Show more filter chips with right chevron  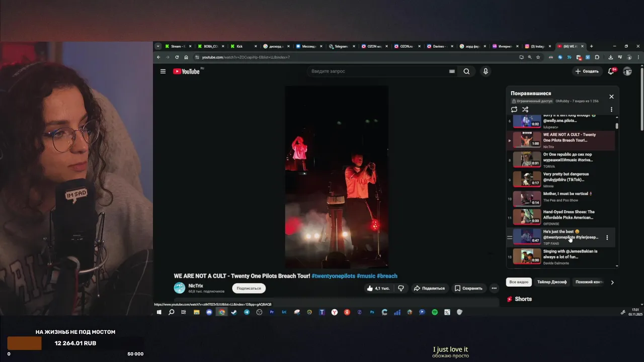[612, 283]
